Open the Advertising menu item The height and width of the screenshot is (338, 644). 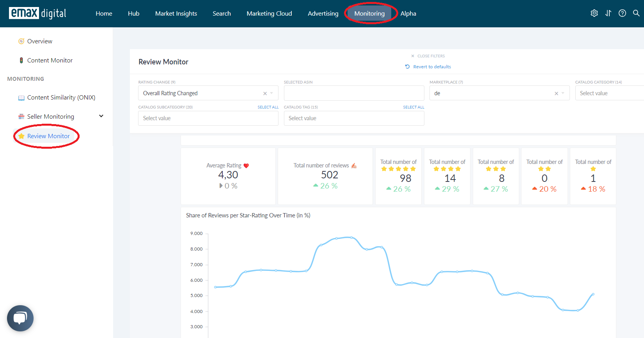click(323, 14)
